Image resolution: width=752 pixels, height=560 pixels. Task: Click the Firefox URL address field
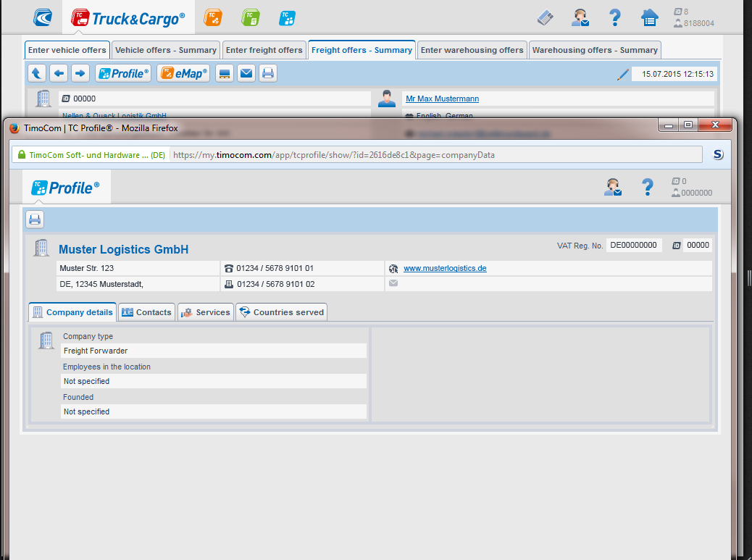click(x=436, y=155)
